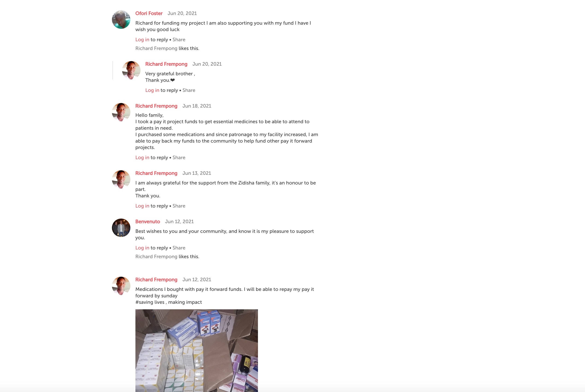Image resolution: width=585 pixels, height=392 pixels.
Task: Click Richard Frempong name on Jun 13 comment
Action: pyautogui.click(x=156, y=173)
